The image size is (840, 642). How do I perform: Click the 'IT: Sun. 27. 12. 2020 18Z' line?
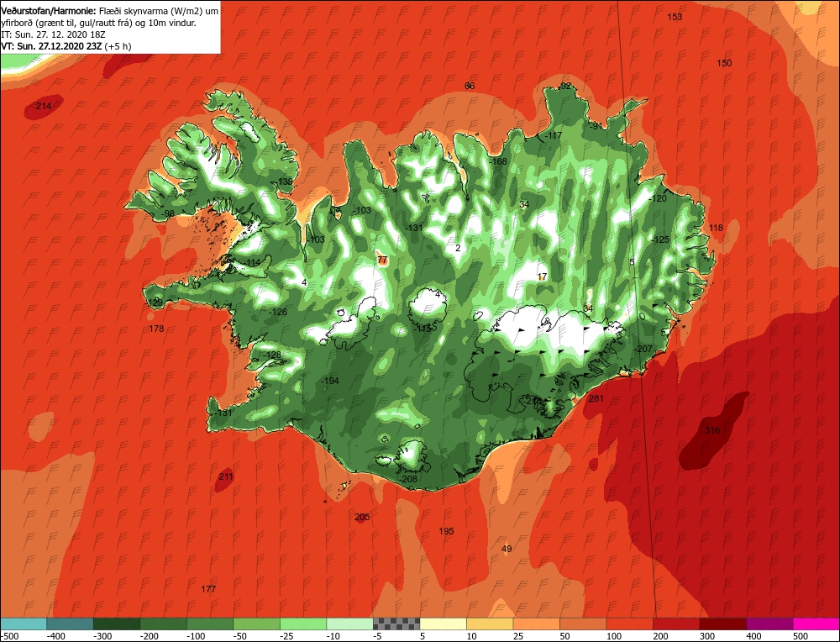pos(53,34)
